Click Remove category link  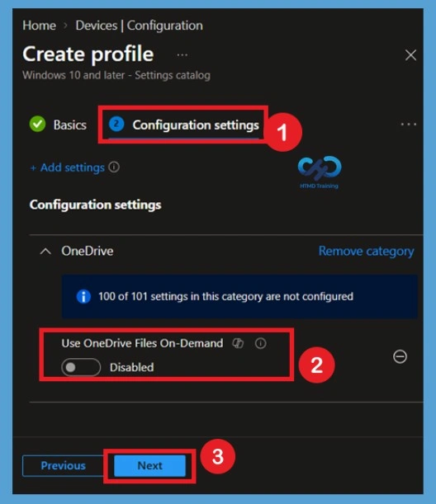366,251
